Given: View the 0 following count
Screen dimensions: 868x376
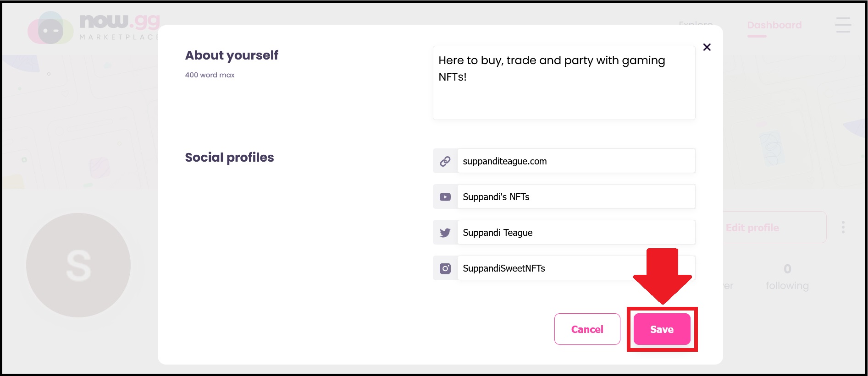Looking at the screenshot, I should point(787,277).
